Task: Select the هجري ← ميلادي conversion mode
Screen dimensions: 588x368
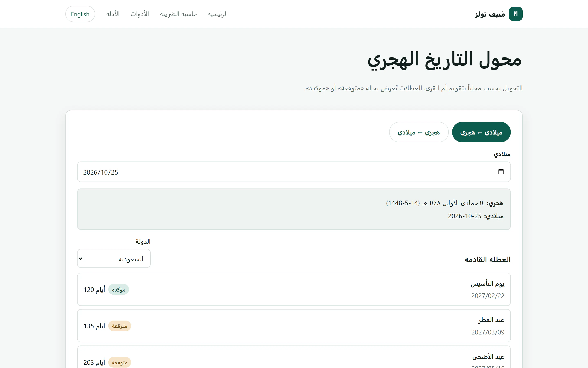Action: (419, 132)
